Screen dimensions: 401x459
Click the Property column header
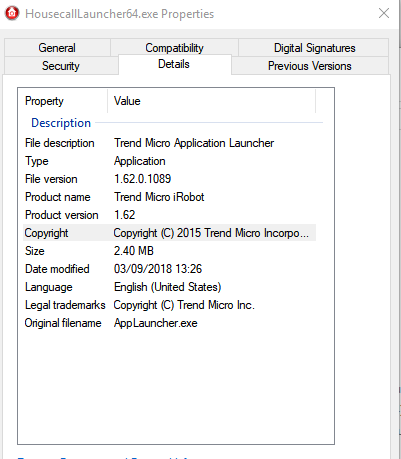[63, 101]
